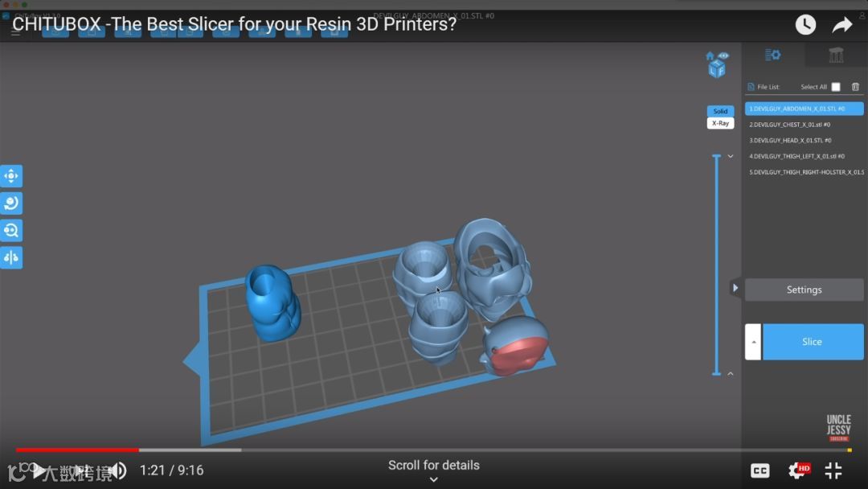This screenshot has height=489, width=868.
Task: Click the hamburger menu icon top-left
Action: tap(15, 32)
